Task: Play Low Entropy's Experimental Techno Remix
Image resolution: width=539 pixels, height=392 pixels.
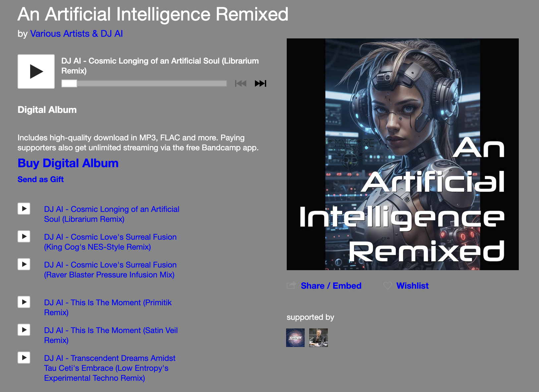Action: tap(24, 358)
